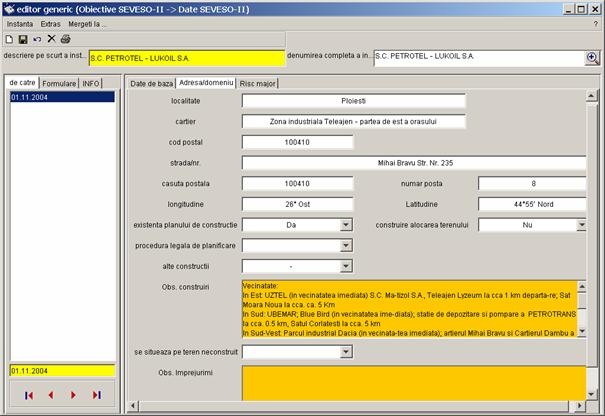The width and height of the screenshot is (605, 416).
Task: Click the New document toolbar icon
Action: point(9,38)
